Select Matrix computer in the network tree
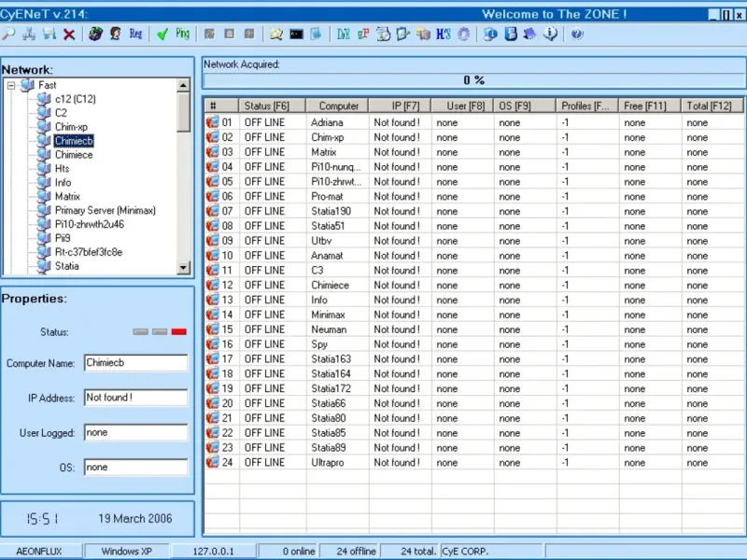 [x=67, y=197]
